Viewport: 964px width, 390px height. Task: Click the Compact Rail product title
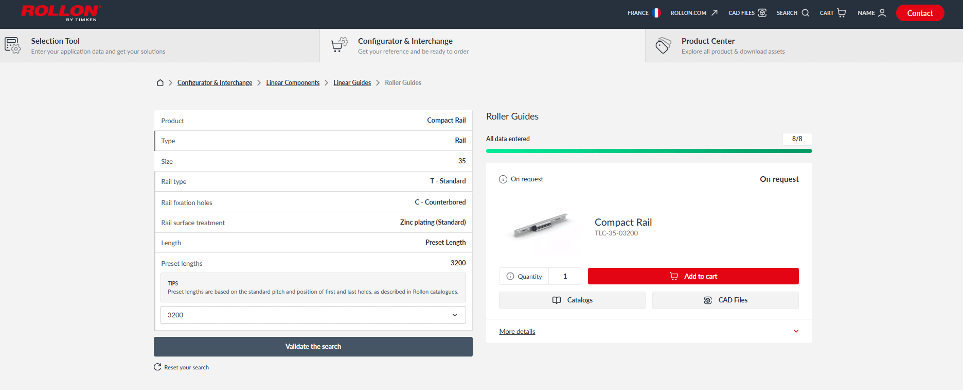point(623,223)
